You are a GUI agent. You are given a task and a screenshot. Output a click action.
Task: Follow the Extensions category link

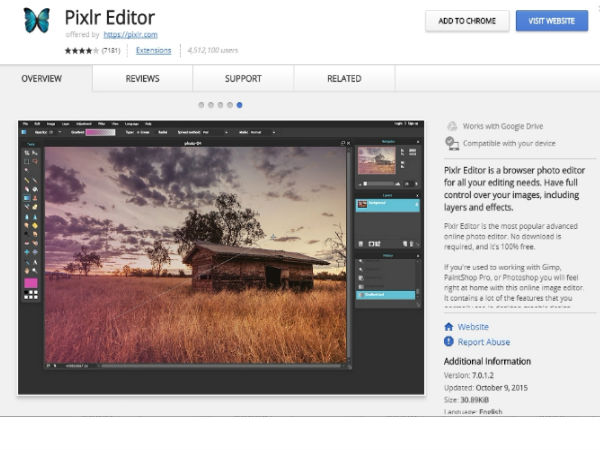click(x=153, y=51)
